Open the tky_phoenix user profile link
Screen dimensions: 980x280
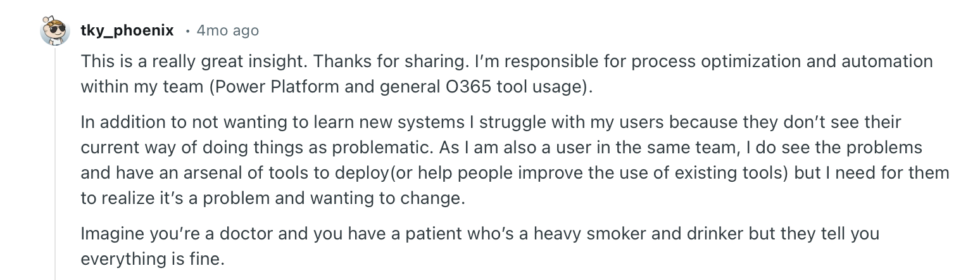click(127, 30)
